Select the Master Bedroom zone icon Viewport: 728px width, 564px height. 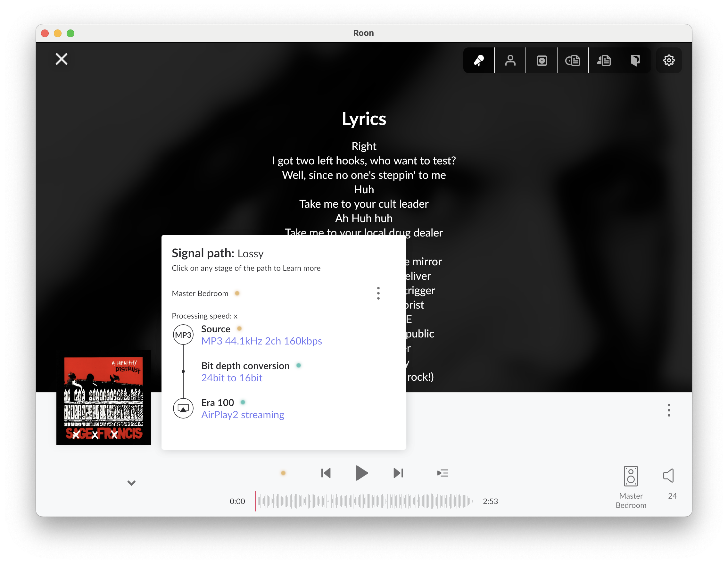631,476
